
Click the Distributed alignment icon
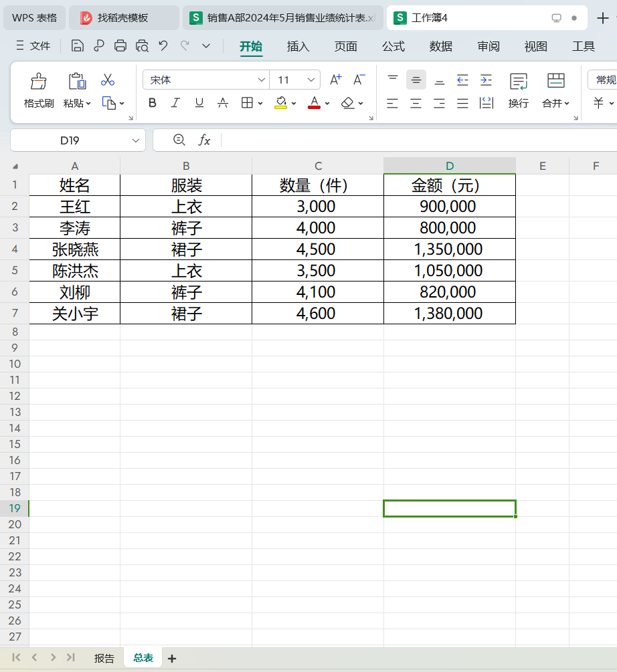[x=487, y=103]
